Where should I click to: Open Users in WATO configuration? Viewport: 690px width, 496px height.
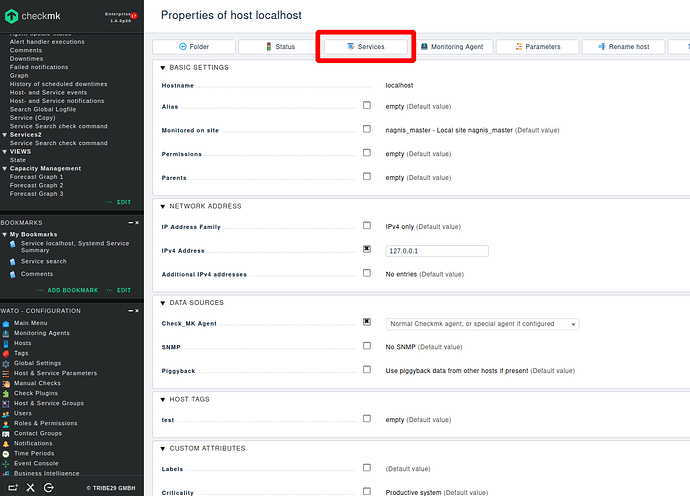pyautogui.click(x=23, y=413)
